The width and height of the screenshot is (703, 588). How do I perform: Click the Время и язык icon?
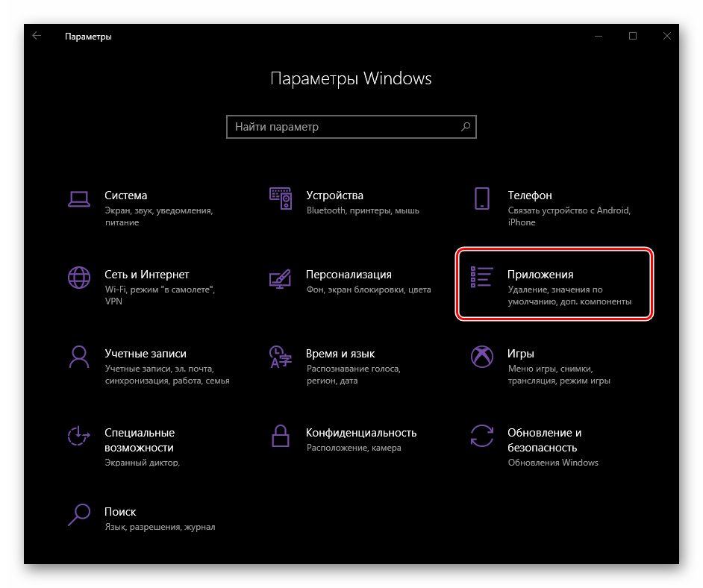click(x=281, y=357)
